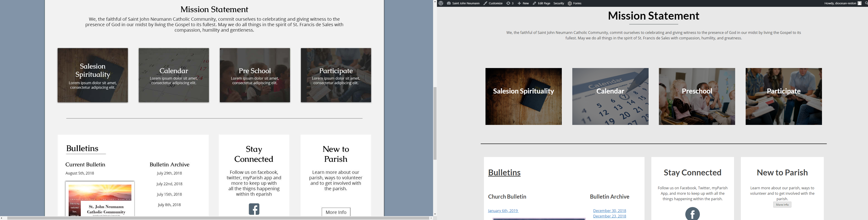Viewport: 868px width, 220px height.
Task: Open the 3 pending updates icon
Action: pyautogui.click(x=510, y=3)
